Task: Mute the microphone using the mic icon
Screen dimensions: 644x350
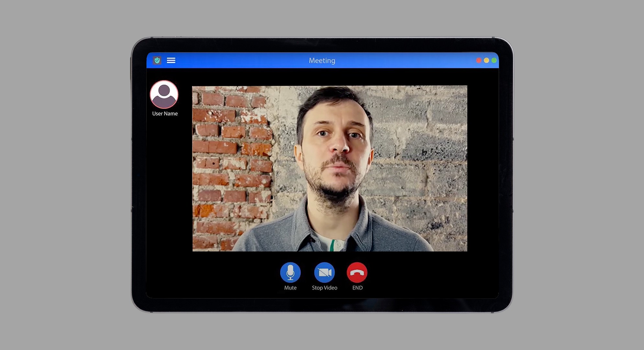Action: point(290,273)
